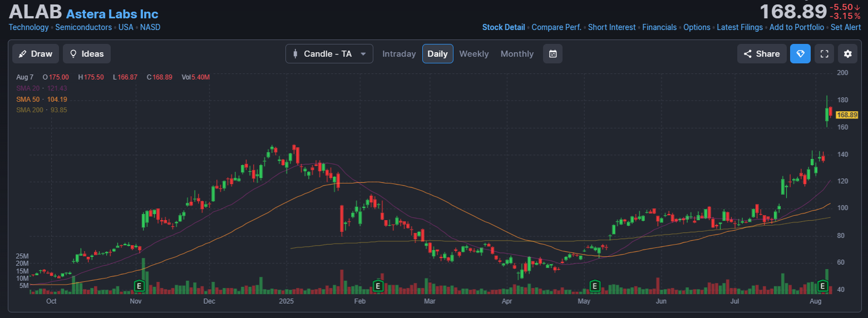Open Financials page

pos(659,27)
